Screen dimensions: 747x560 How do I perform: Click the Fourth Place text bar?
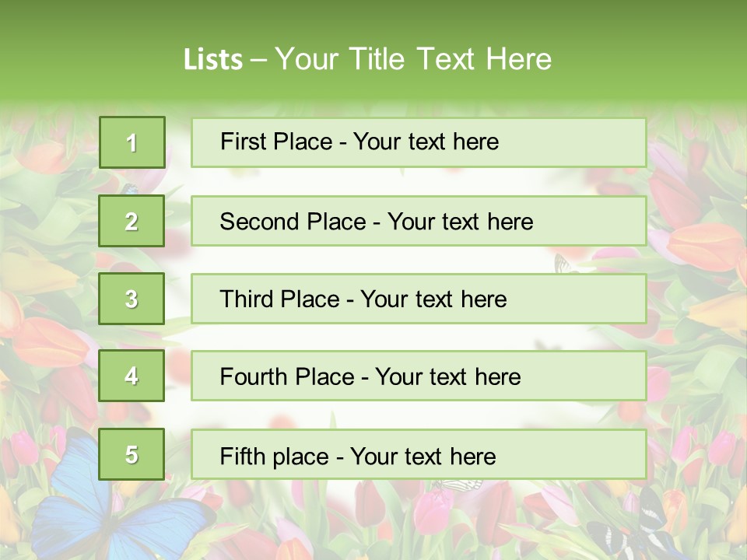[x=419, y=376]
